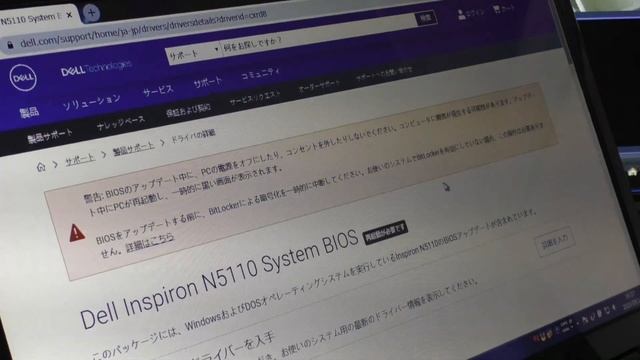Select 製品サポート in the dark sub-navigation

(50, 136)
